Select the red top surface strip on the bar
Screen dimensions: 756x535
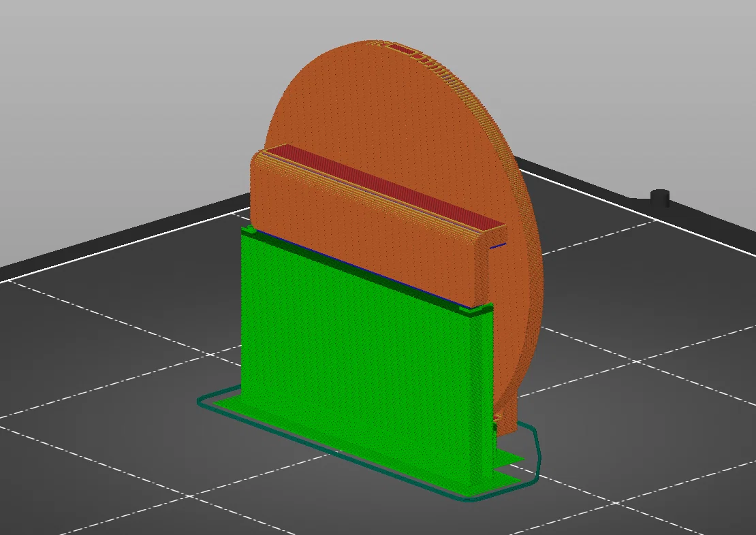[x=385, y=187]
